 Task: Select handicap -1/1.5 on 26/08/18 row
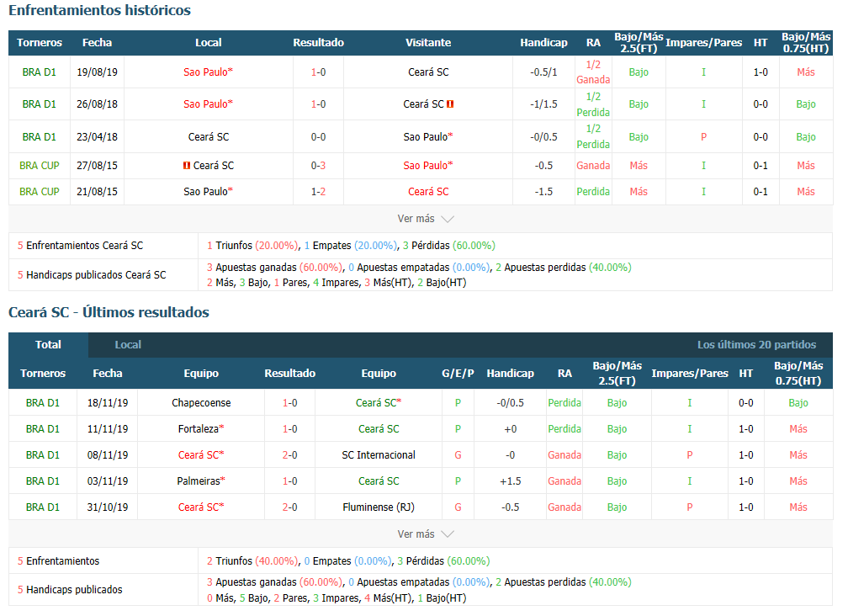pos(543,104)
